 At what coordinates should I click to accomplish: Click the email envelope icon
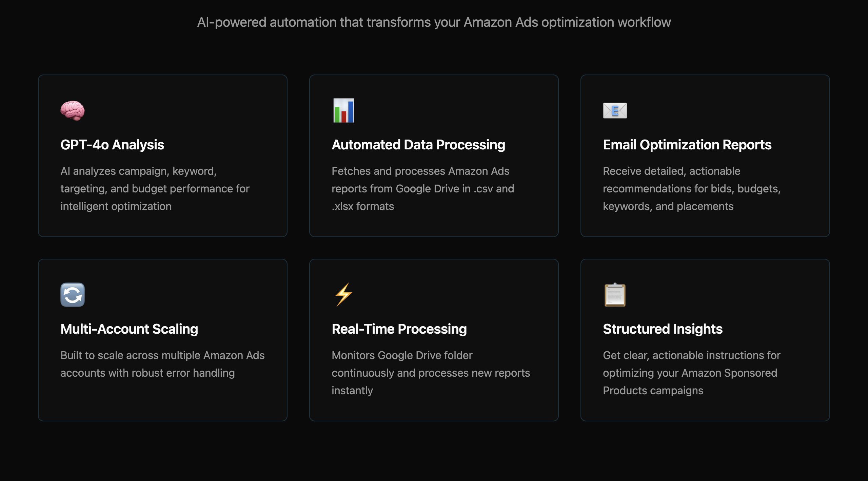click(615, 110)
